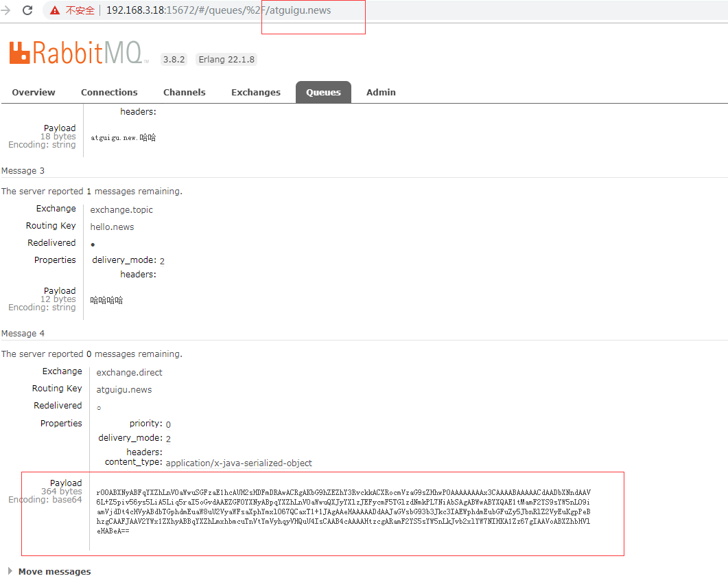728x587 pixels.
Task: Click the Move messages label
Action: click(x=54, y=571)
